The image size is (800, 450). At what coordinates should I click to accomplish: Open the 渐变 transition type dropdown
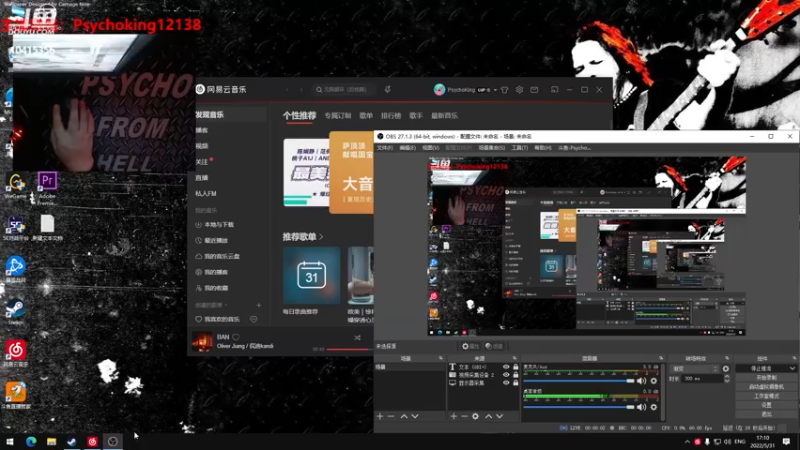pyautogui.click(x=695, y=368)
